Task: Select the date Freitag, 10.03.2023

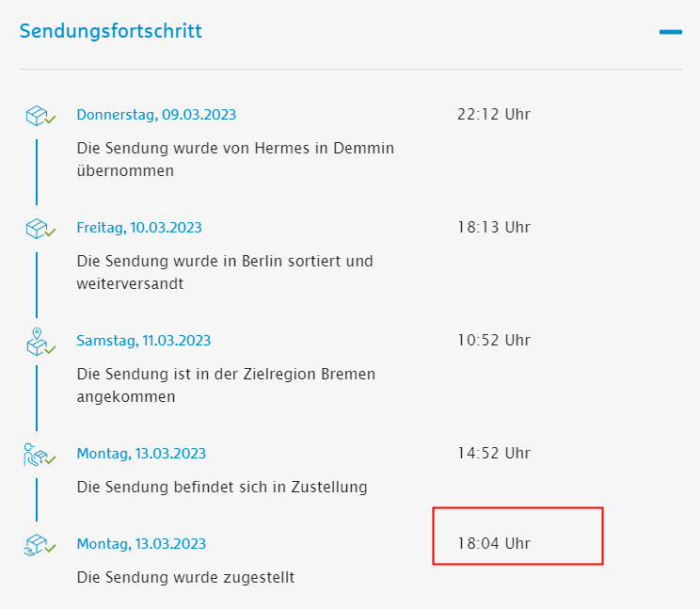Action: point(139,228)
